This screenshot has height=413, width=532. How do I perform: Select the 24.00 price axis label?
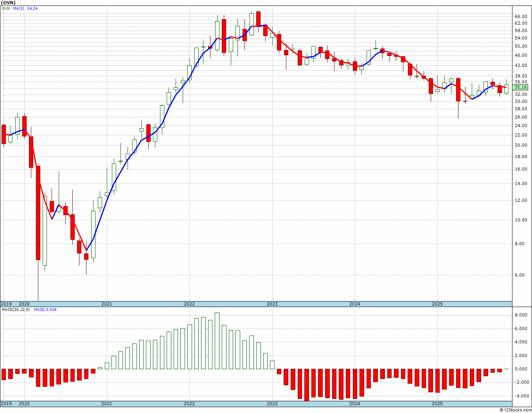coord(521,126)
